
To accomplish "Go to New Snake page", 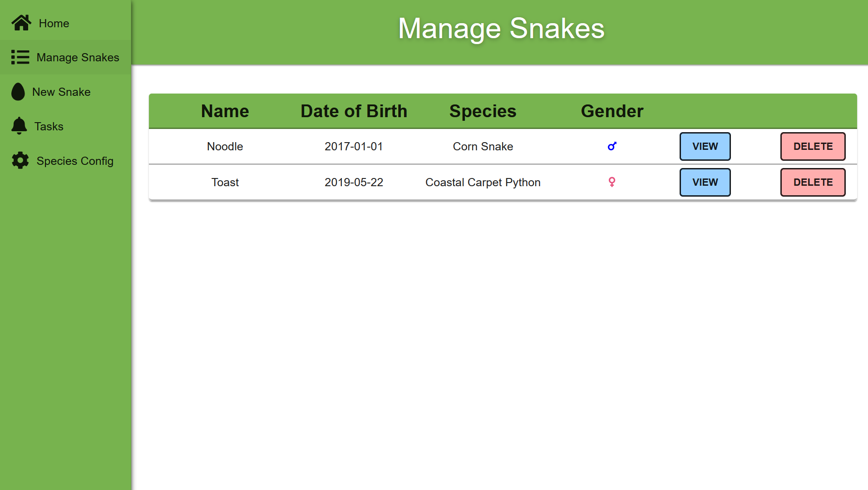I will coord(65,92).
